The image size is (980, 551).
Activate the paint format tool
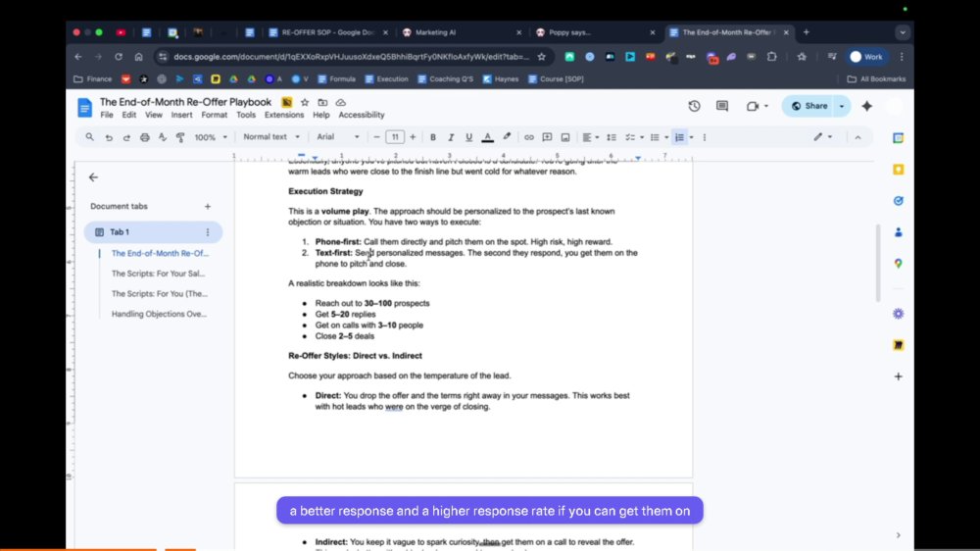pos(180,137)
